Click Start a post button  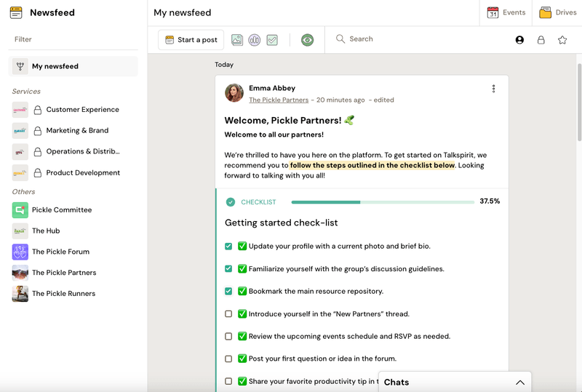[x=191, y=40]
